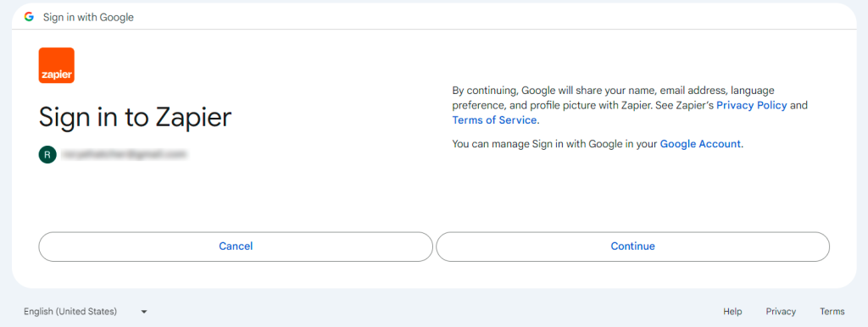Click the word 'Zapier' in the heading
Viewport: 868px width, 327px height.
(193, 117)
